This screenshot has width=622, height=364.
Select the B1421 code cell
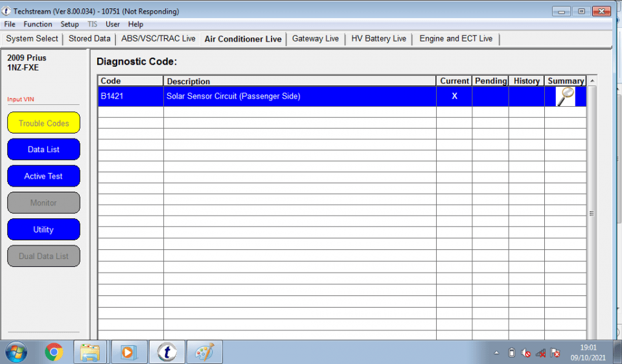pyautogui.click(x=130, y=97)
